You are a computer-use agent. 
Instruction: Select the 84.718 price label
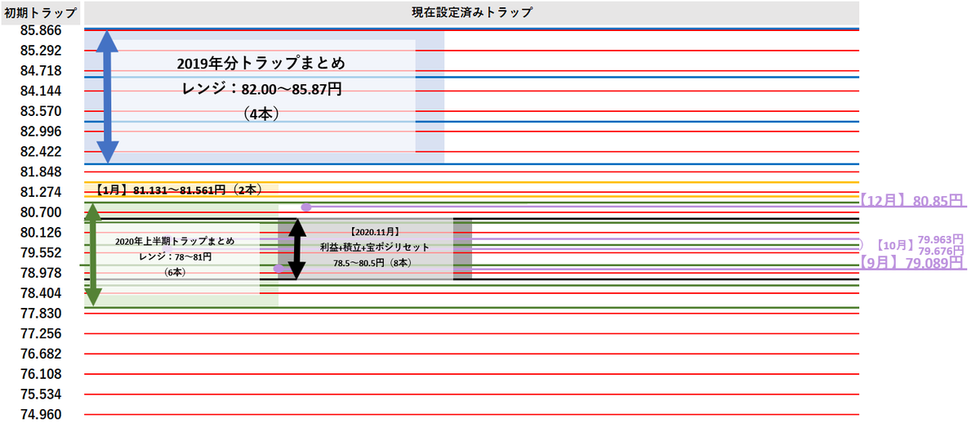coord(40,71)
